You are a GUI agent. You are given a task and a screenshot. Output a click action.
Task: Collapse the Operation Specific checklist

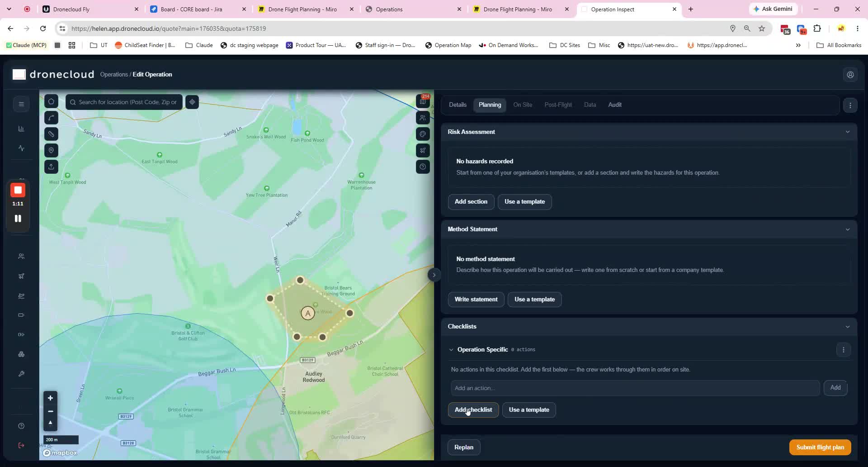[451, 350]
